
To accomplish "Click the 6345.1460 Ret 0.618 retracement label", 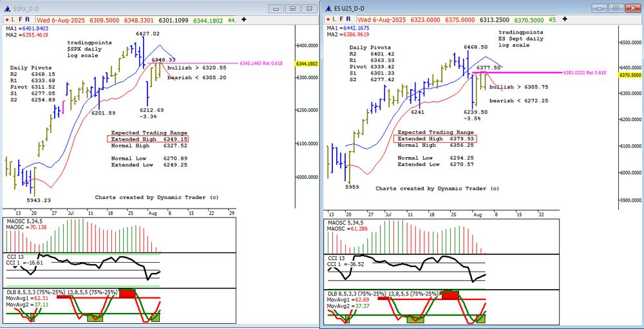I will tap(262, 63).
